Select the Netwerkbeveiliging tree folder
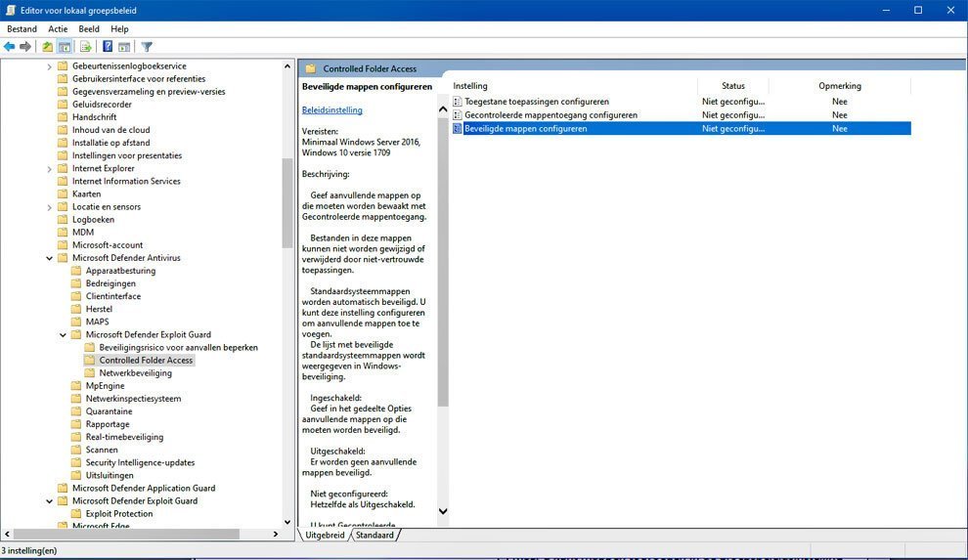The height and width of the screenshot is (560, 968). click(135, 373)
